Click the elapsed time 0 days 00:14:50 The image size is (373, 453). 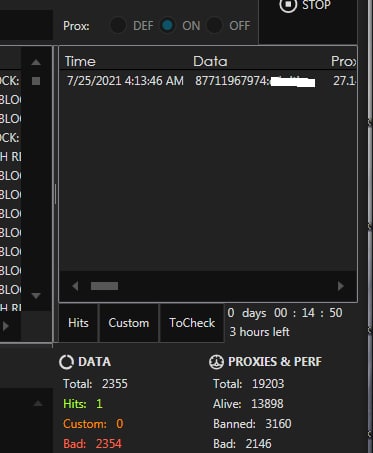(285, 313)
